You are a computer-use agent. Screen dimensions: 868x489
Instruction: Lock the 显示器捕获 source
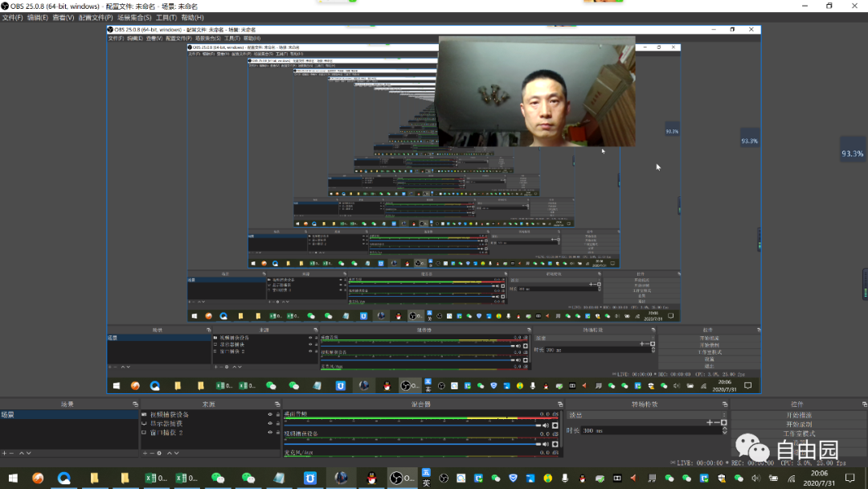277,424
